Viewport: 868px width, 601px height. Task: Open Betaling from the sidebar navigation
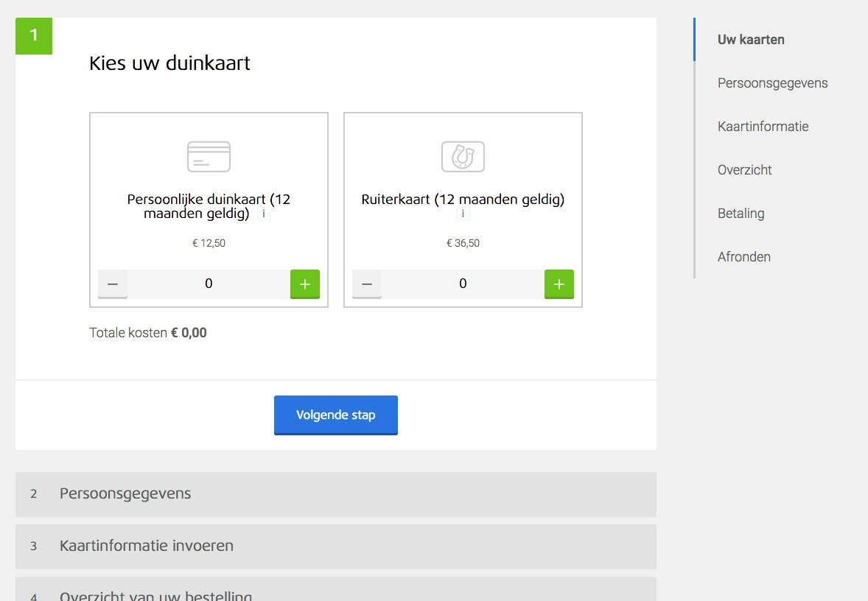[x=741, y=214]
